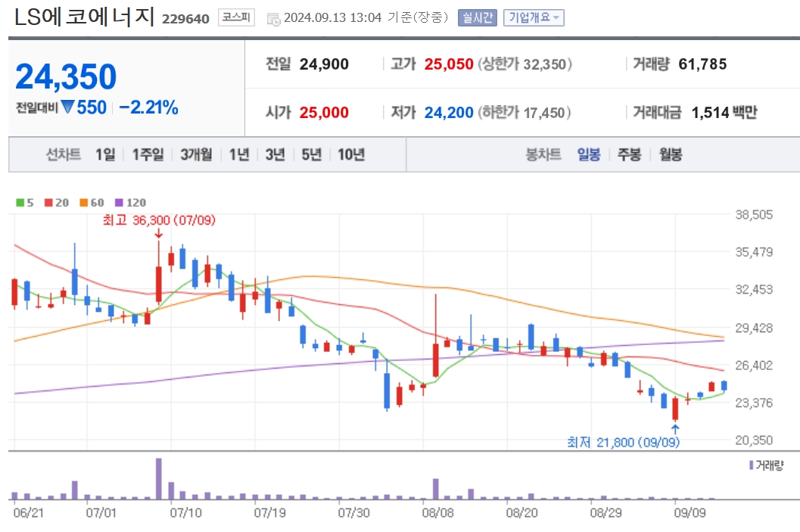800x532 pixels.
Task: Click the 고가 value 25,050
Action: tap(449, 64)
